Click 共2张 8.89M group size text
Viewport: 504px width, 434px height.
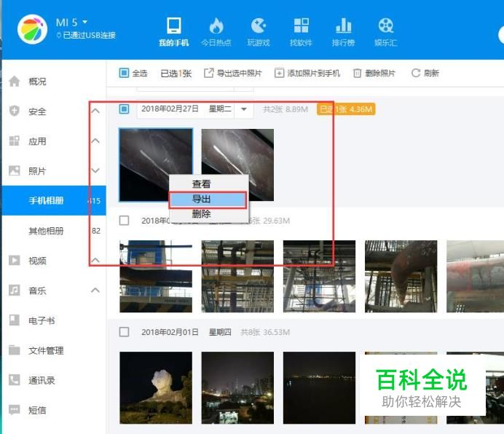point(285,109)
